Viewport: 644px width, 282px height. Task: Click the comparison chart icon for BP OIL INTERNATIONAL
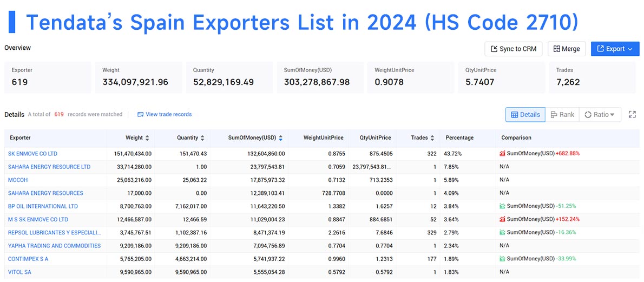[x=502, y=206]
